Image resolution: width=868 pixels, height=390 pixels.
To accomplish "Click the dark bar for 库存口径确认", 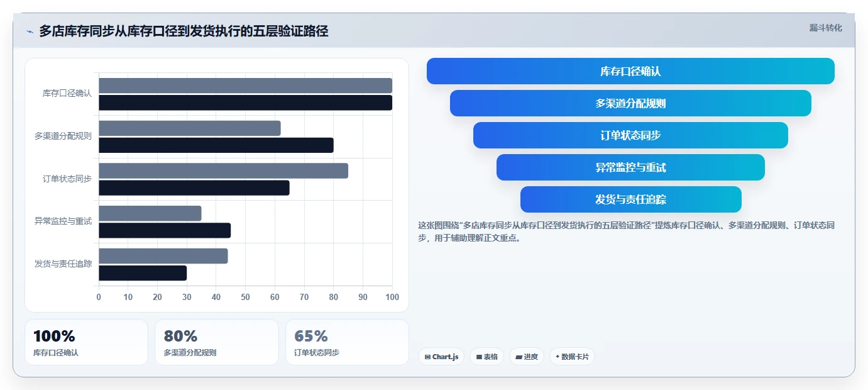I will pyautogui.click(x=245, y=103).
